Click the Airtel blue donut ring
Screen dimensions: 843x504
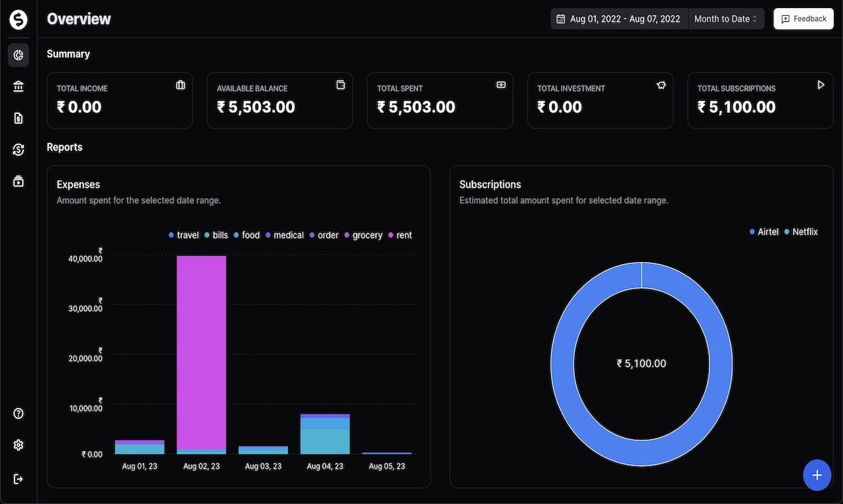[x=562, y=364]
